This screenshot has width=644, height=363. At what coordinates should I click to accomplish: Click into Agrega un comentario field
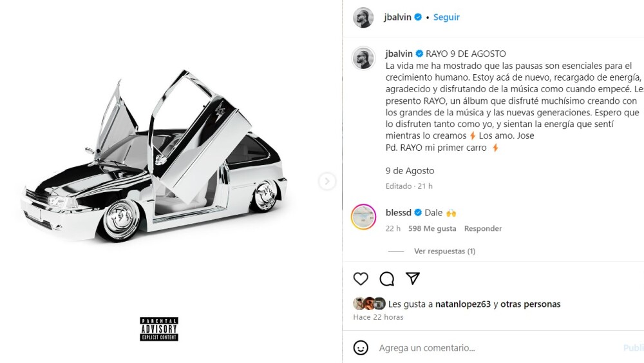497,348
